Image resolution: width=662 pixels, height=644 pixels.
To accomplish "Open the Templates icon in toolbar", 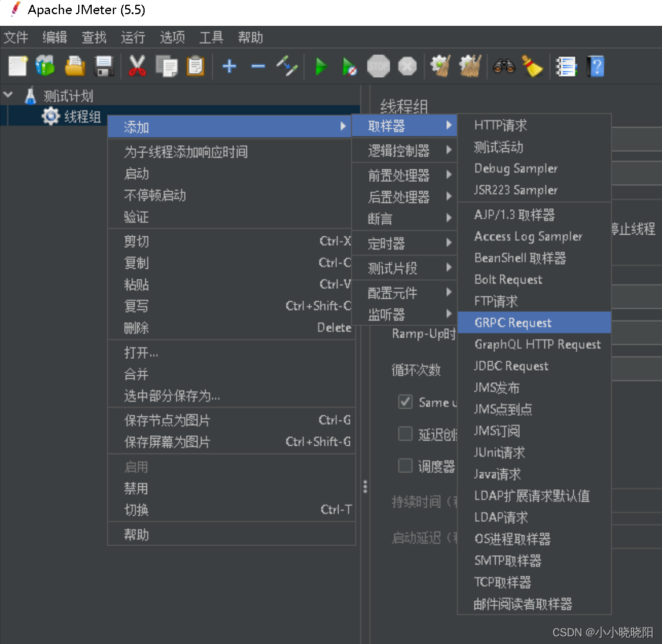I will pos(45,66).
